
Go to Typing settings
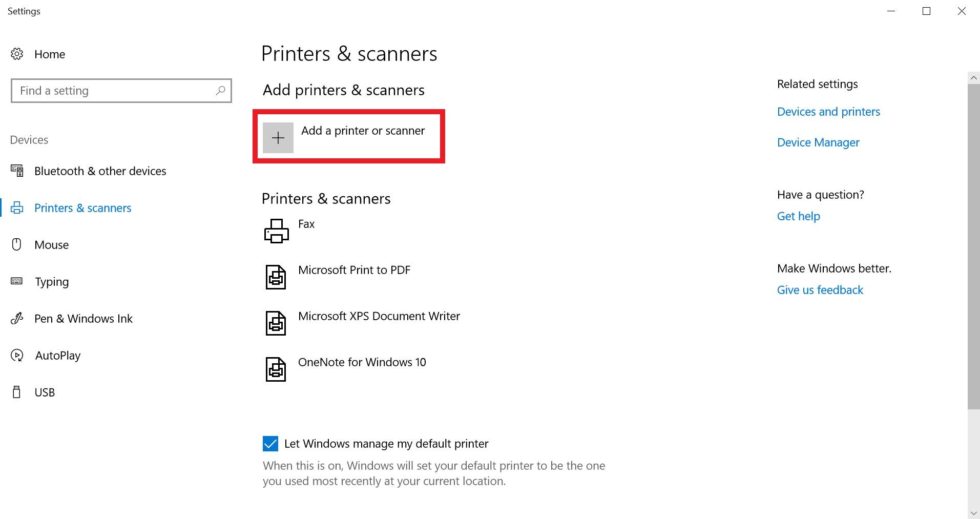click(51, 282)
